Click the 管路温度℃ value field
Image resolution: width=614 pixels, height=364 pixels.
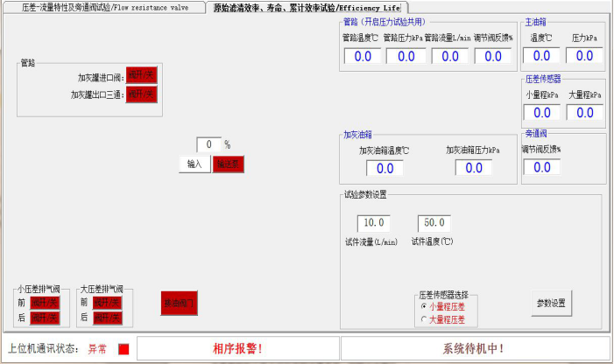coord(363,56)
